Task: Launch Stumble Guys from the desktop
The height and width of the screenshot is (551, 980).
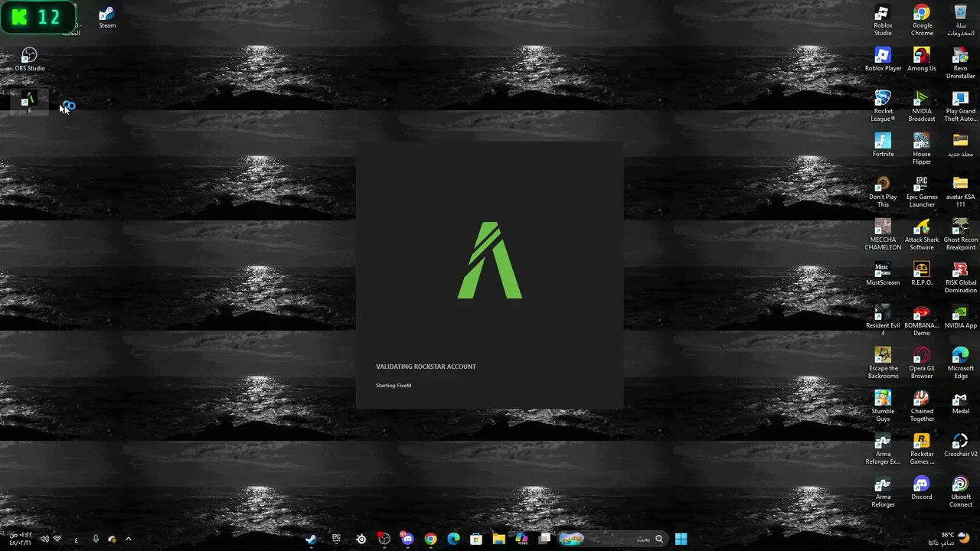Action: [x=883, y=406]
